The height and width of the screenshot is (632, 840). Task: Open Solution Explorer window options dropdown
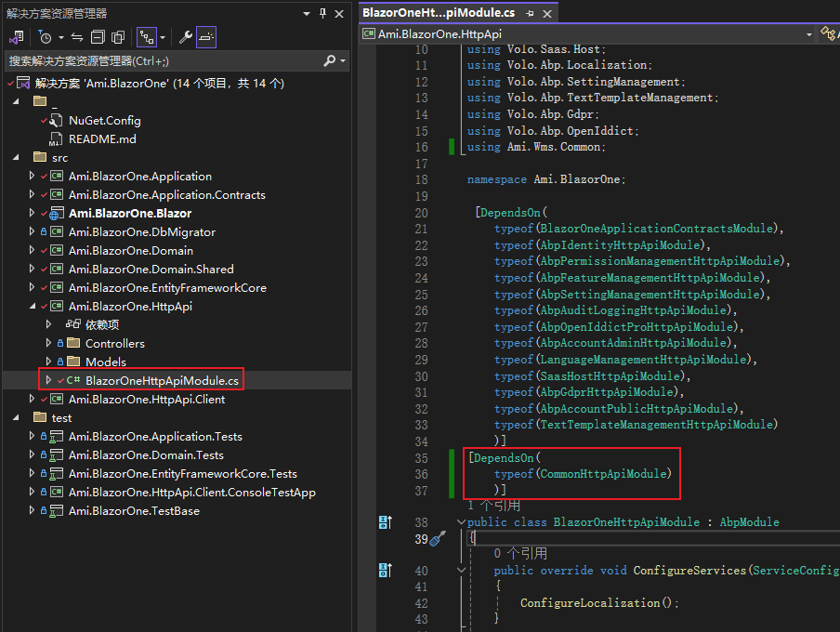point(307,13)
